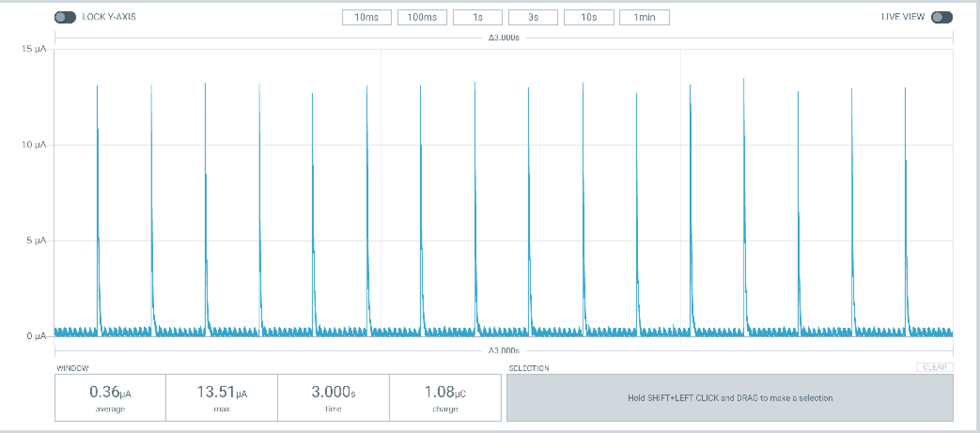The height and width of the screenshot is (433, 980).
Task: Click the 5 µA axis label
Action: [x=36, y=240]
